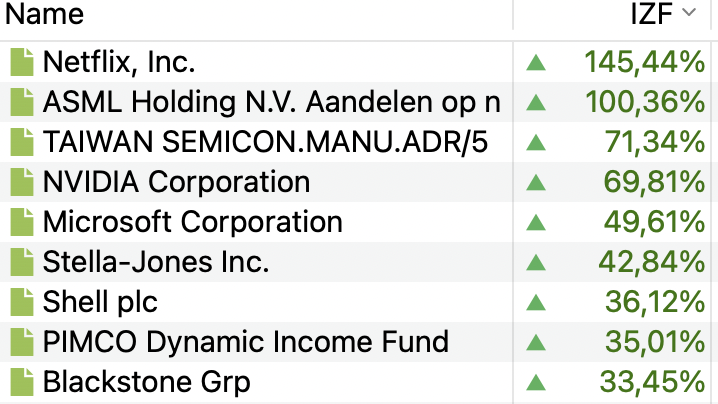This screenshot has height=404, width=718.
Task: Click the Blackstone Grp file icon
Action: point(21,382)
